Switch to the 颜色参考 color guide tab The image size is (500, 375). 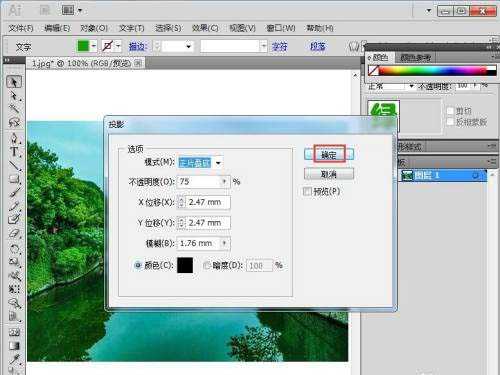tap(415, 58)
